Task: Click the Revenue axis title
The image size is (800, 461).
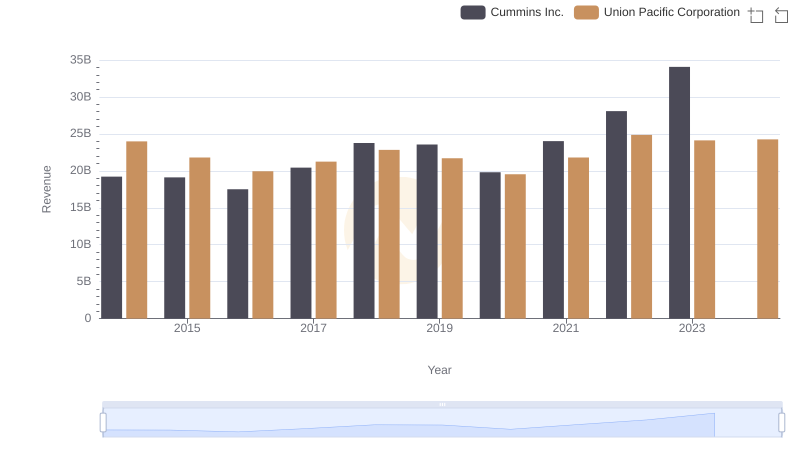Action: pos(46,189)
